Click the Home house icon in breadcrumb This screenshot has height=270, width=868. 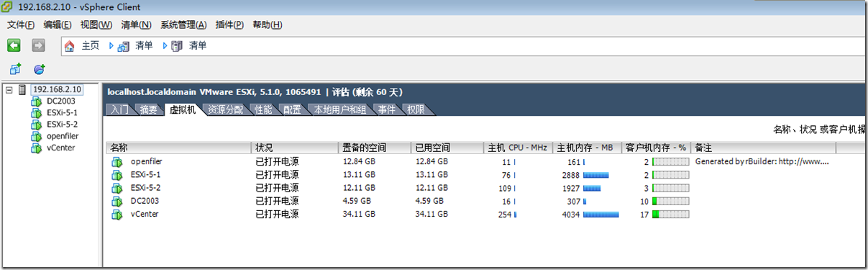click(x=70, y=46)
